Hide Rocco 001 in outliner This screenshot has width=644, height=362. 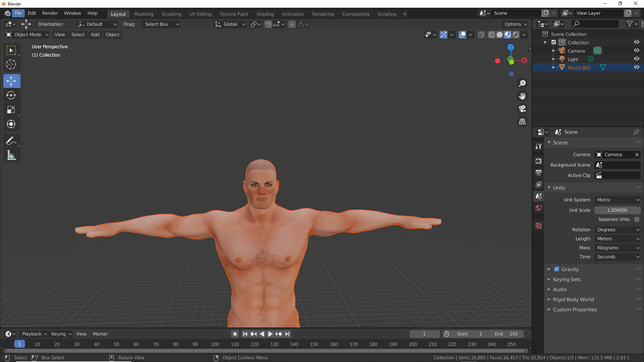637,67
